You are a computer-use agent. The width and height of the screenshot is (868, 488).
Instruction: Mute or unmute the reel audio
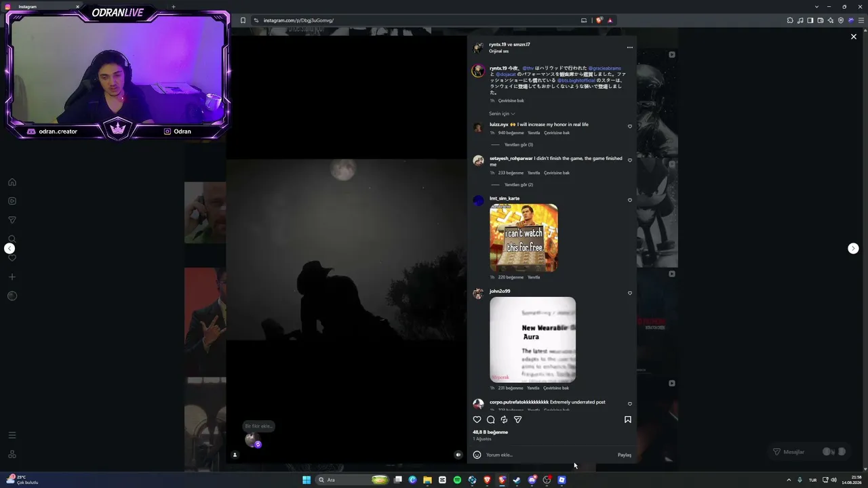point(458,455)
